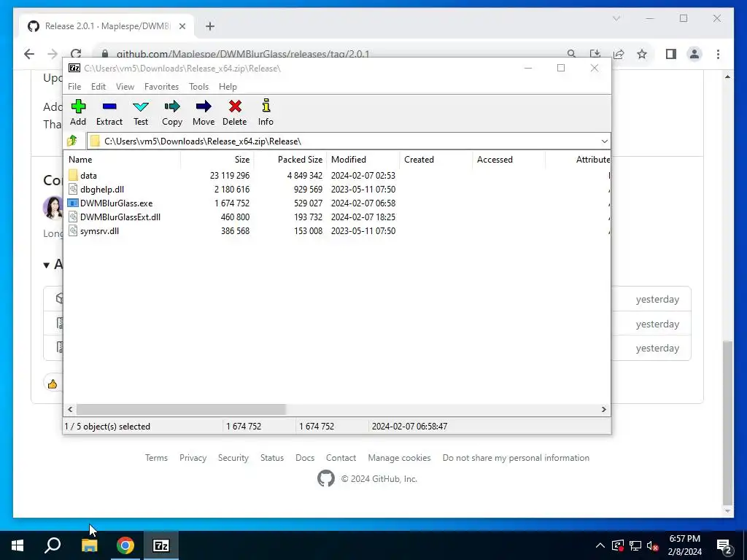
Task: Open the Help menu
Action: 228,87
